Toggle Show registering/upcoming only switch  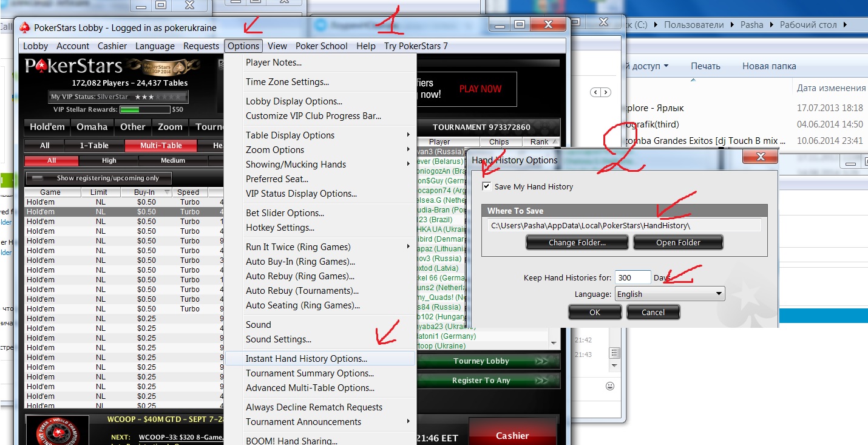click(x=98, y=178)
